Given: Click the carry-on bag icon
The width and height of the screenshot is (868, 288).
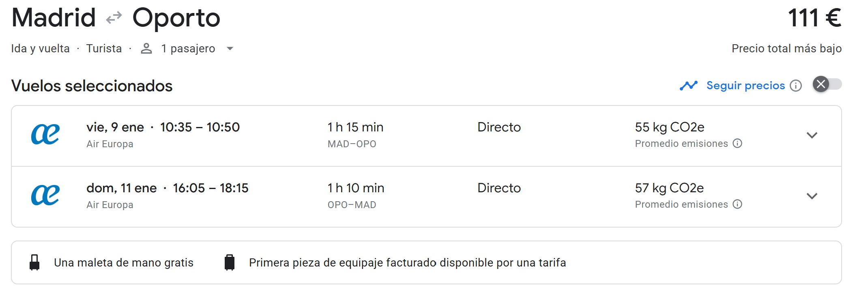Looking at the screenshot, I should tap(34, 262).
